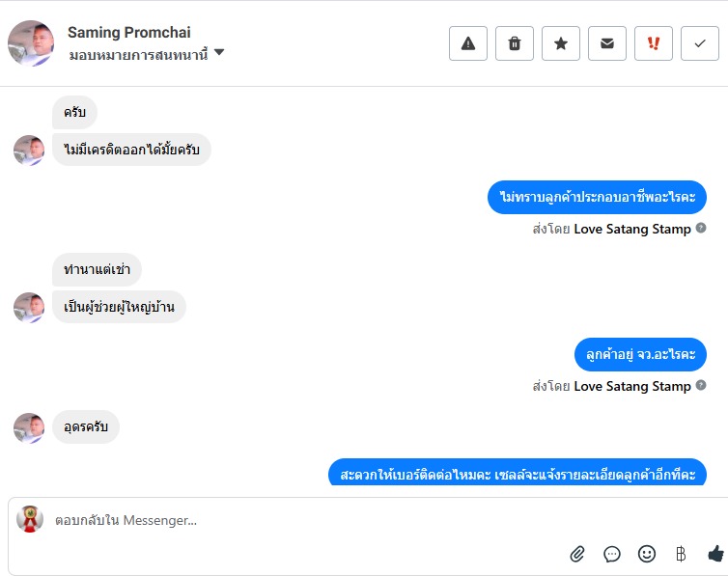The width and height of the screenshot is (728, 576).
Task: Attach a file with the paperclip icon
Action: pos(577,554)
